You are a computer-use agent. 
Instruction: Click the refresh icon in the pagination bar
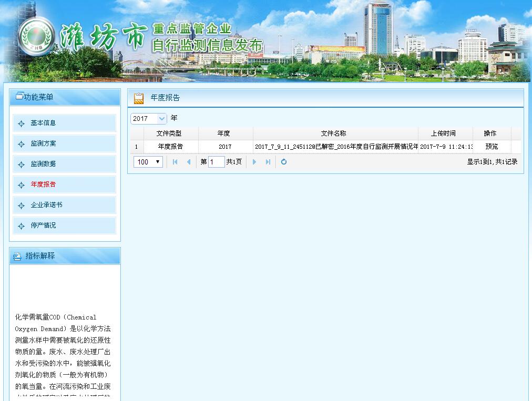click(x=283, y=162)
